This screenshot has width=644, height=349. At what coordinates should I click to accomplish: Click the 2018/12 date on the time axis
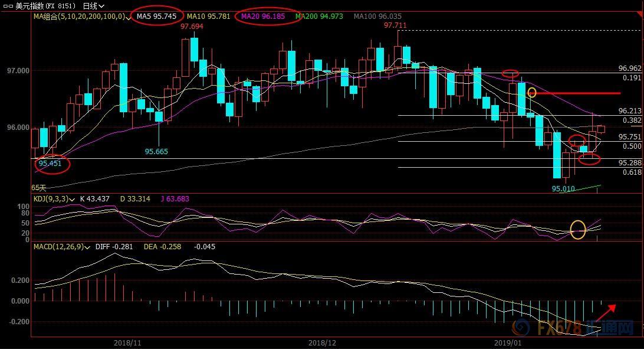coord(322,343)
